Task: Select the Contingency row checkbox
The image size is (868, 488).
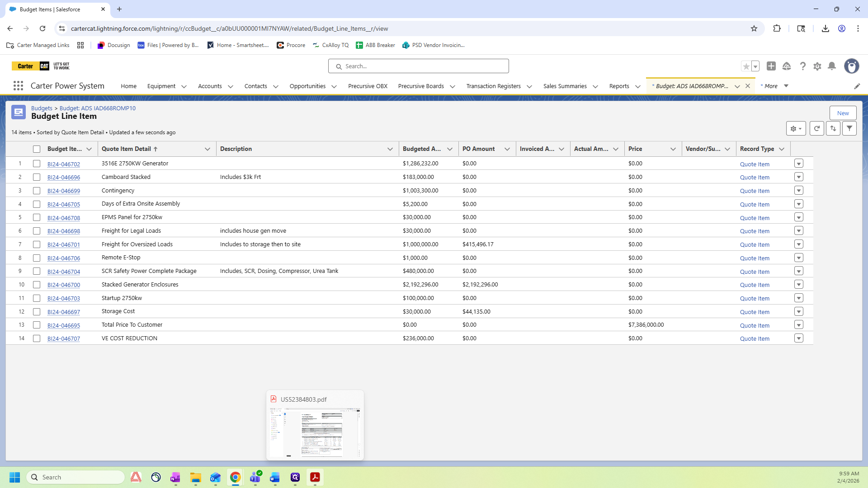Action: tap(37, 191)
